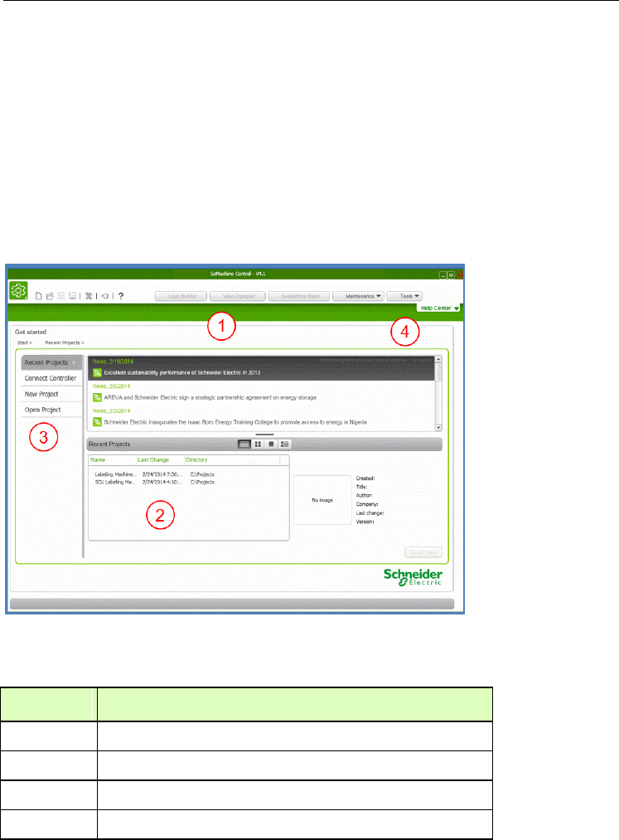
Task: Expand the Maintenance dropdown
Action: click(358, 296)
